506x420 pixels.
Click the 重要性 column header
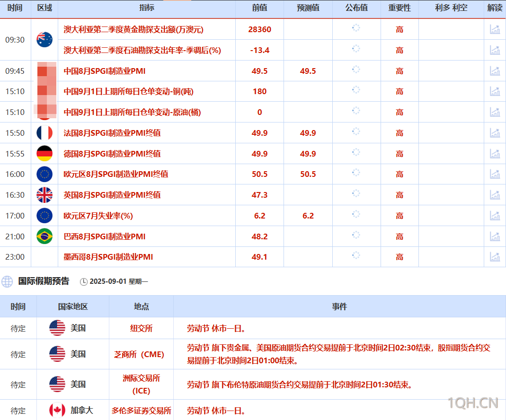(399, 8)
